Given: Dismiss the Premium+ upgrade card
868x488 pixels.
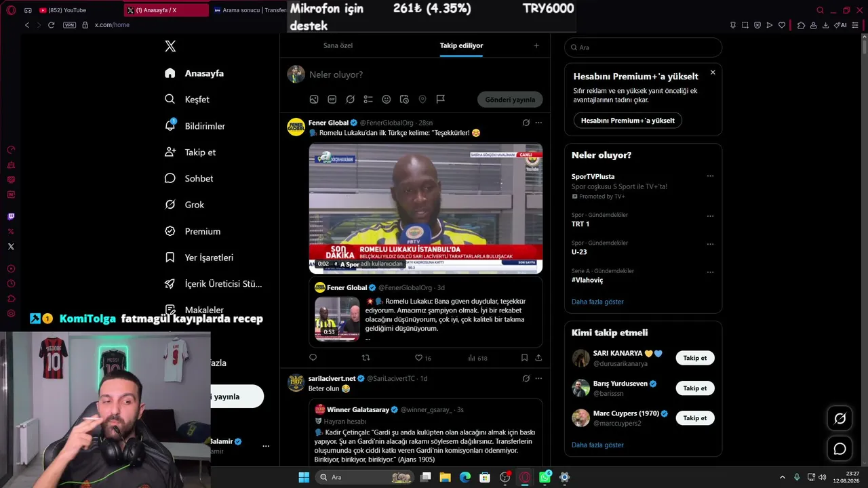Looking at the screenshot, I should click(x=713, y=73).
